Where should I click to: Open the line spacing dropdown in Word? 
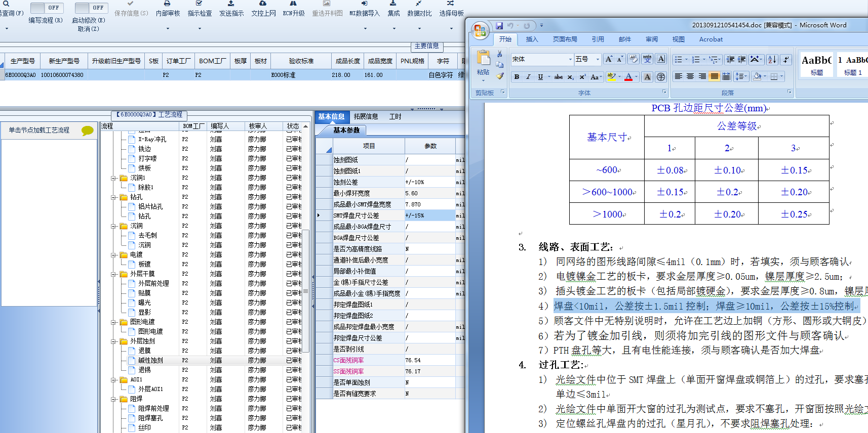(x=746, y=77)
